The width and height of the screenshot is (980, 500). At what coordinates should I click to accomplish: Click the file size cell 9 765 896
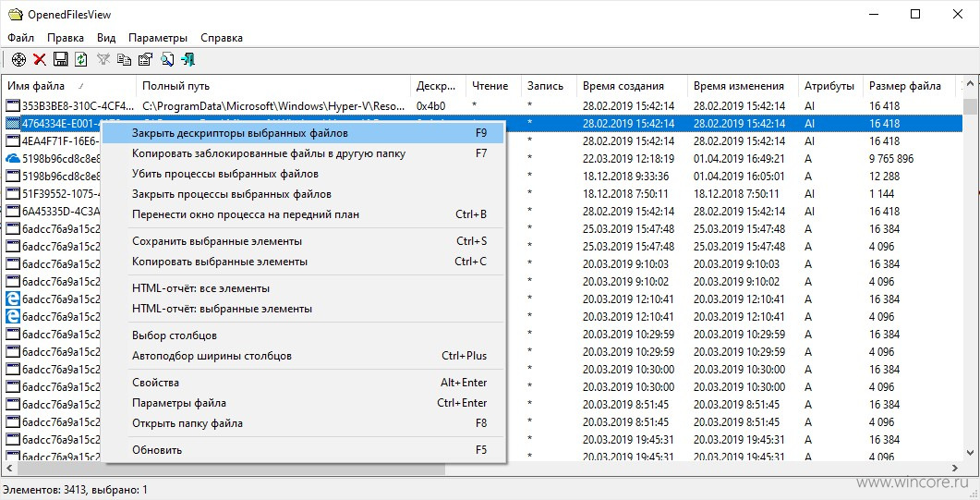tap(891, 159)
